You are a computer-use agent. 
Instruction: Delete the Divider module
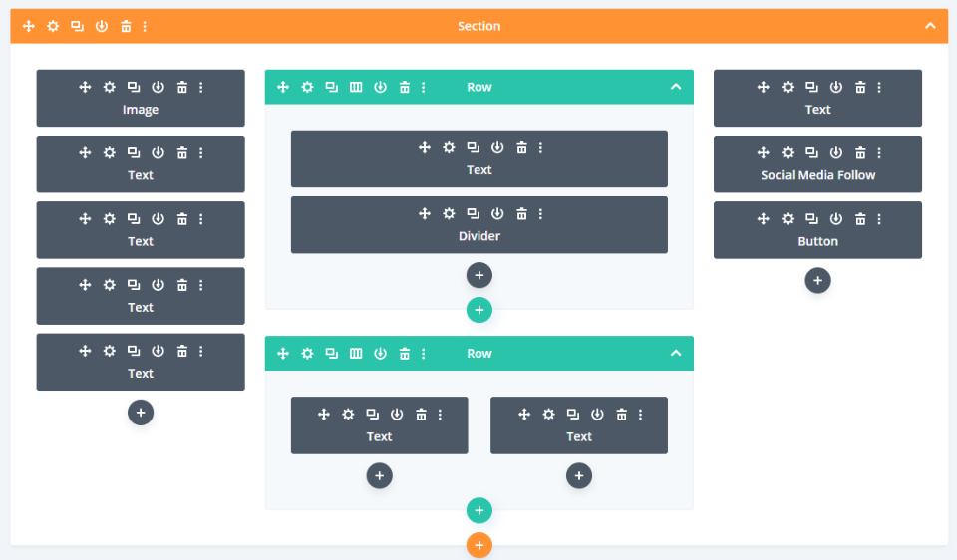pos(521,214)
